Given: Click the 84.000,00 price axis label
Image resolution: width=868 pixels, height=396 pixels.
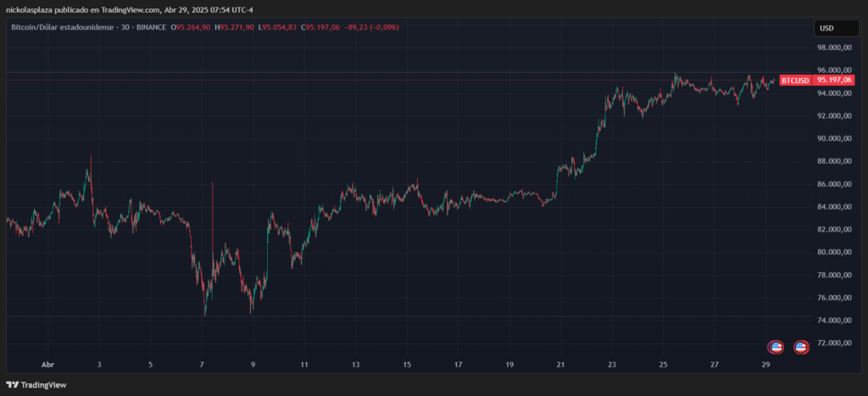Looking at the screenshot, I should pos(834,207).
